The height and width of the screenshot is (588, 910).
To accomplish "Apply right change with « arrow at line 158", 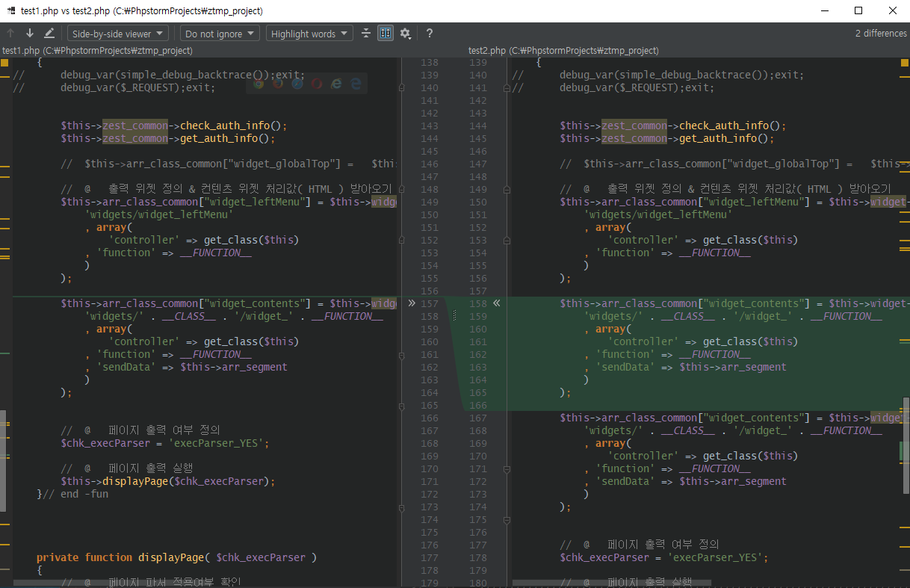I will (x=497, y=303).
